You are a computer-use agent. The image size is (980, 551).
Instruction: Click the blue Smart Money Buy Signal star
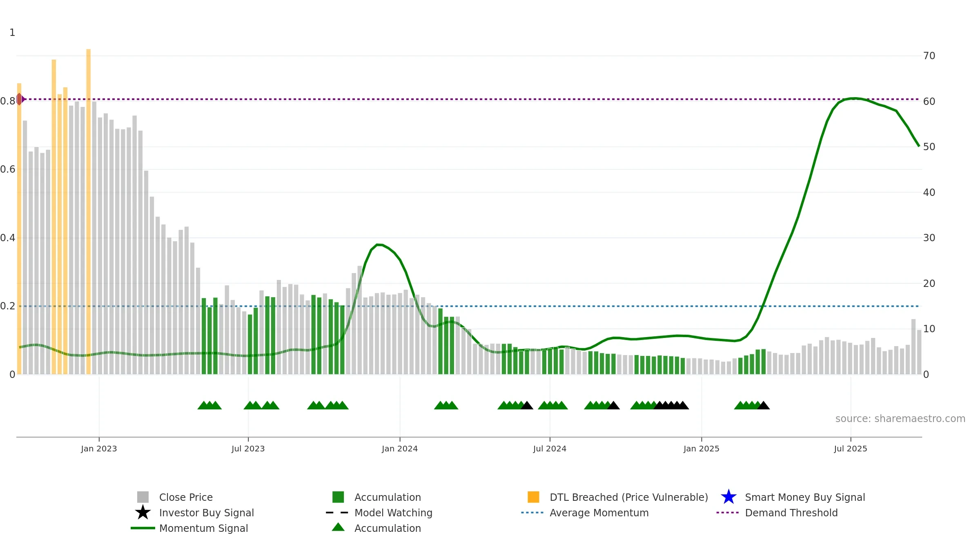[728, 497]
